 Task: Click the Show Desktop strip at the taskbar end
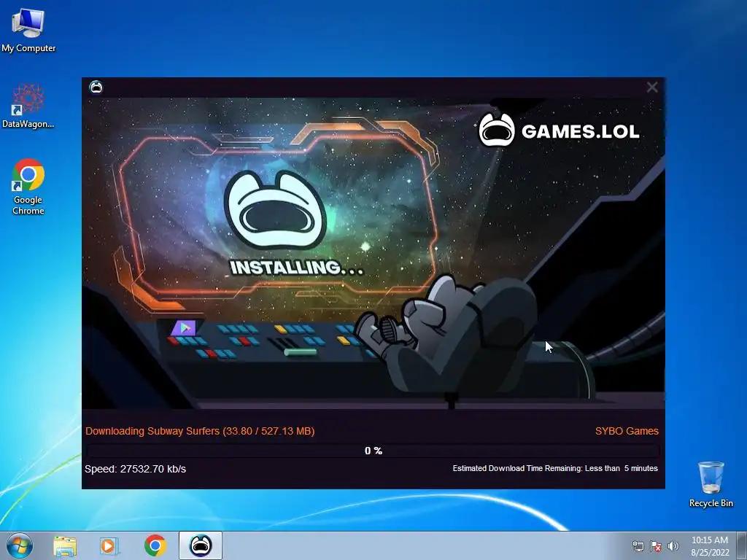click(742, 545)
